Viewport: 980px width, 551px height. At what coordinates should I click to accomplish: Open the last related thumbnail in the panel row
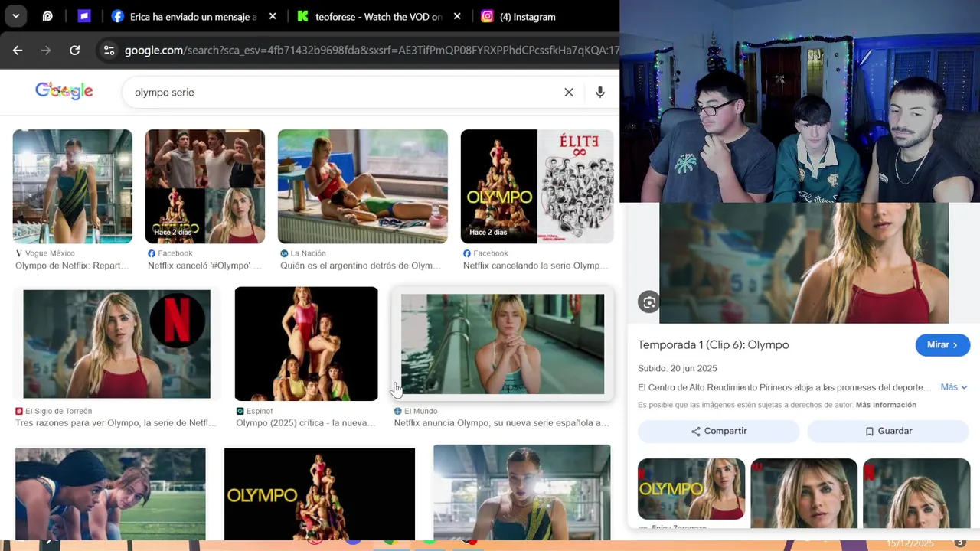[x=916, y=494]
